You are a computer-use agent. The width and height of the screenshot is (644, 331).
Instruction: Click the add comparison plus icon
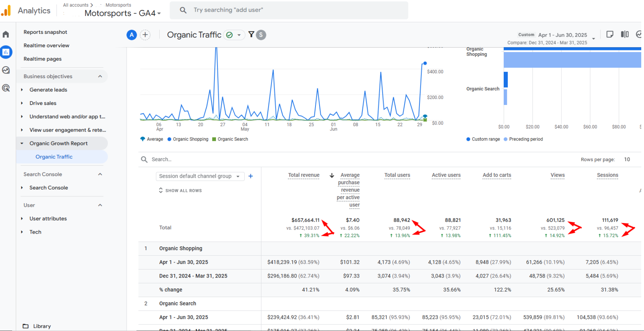[x=145, y=35]
